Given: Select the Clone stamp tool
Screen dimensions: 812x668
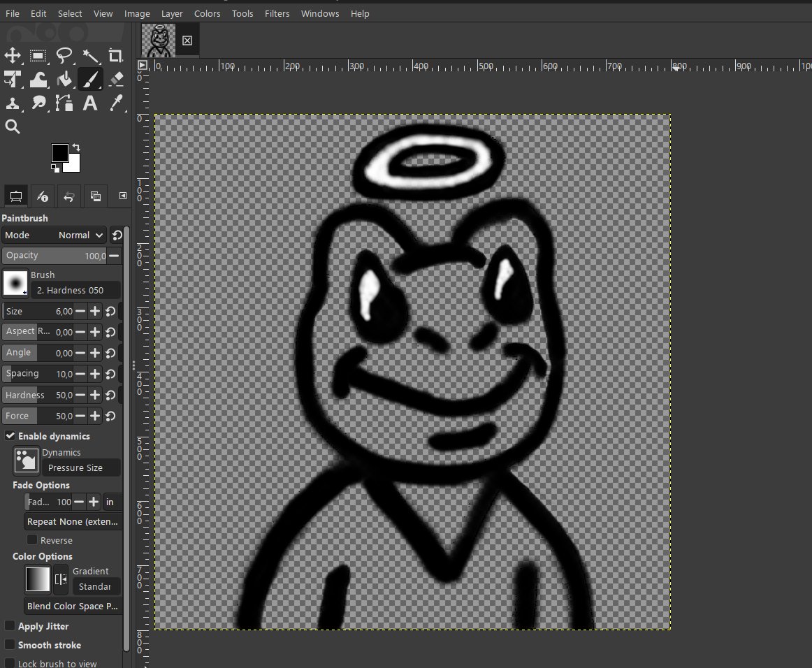Looking at the screenshot, I should [13, 103].
